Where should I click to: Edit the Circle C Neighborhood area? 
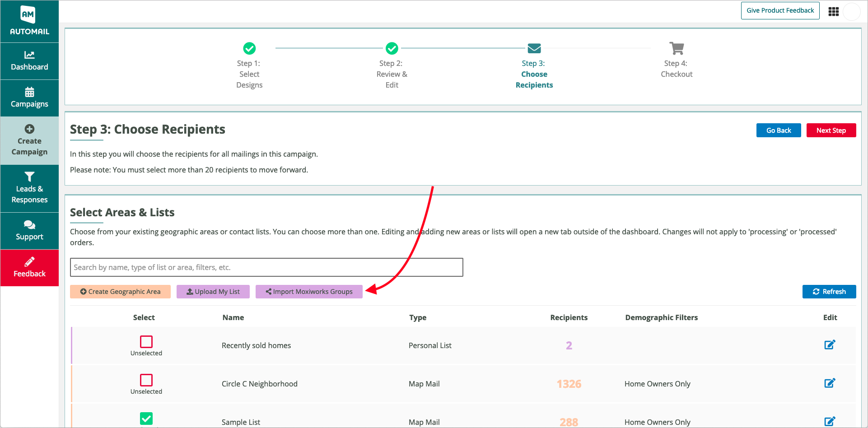pos(830,383)
